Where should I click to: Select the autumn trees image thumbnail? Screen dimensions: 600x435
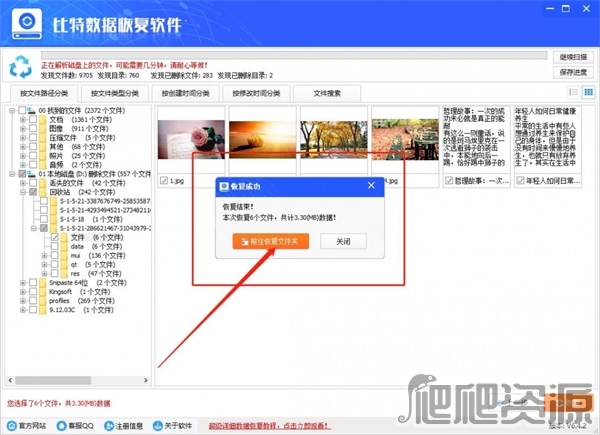(334, 139)
